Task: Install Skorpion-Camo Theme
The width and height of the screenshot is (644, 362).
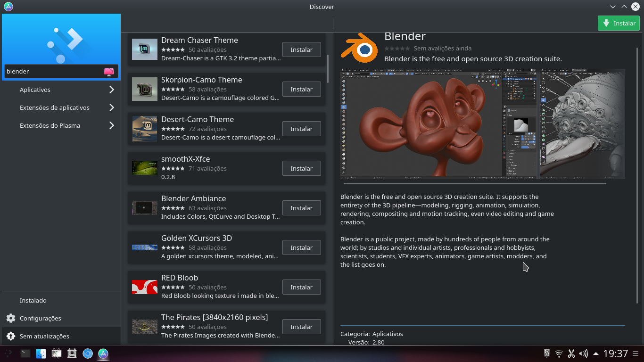Action: tap(302, 89)
